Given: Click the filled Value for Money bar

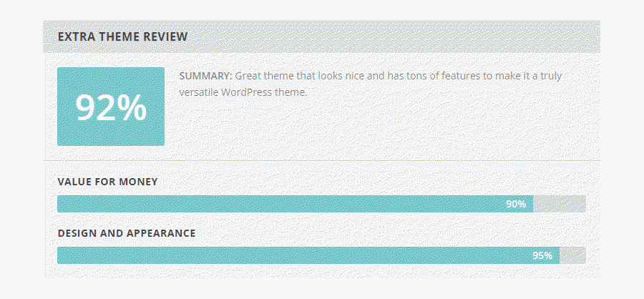Looking at the screenshot, I should click(296, 204).
